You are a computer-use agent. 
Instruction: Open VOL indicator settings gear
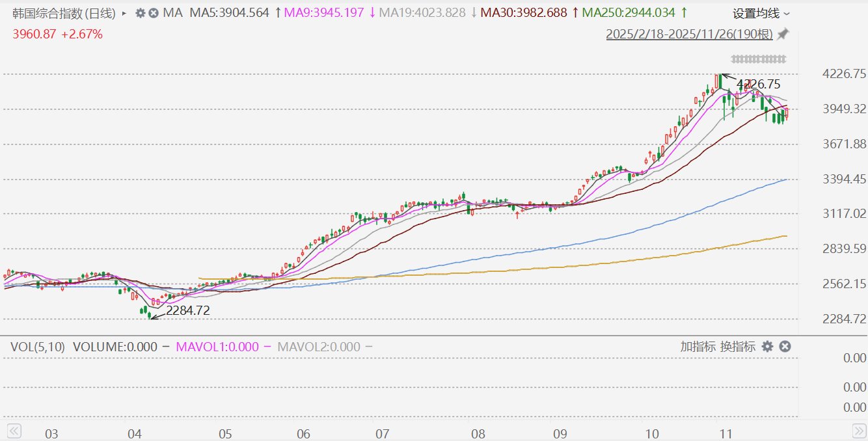click(x=767, y=347)
